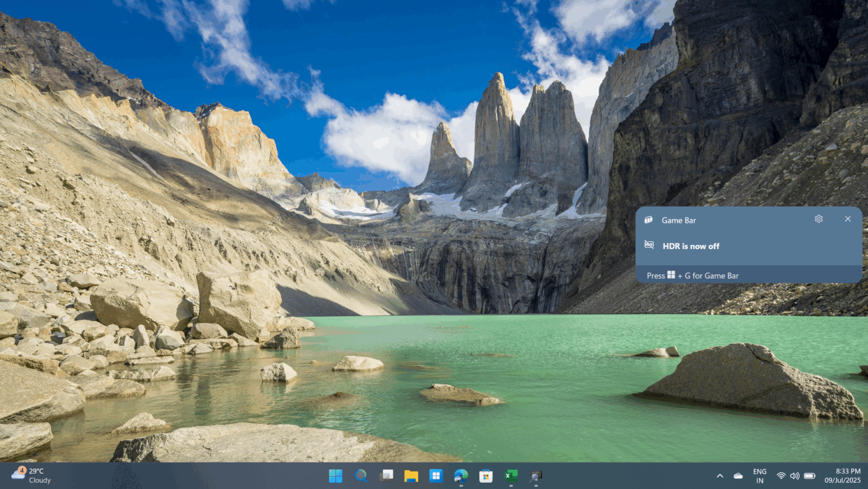Expand hidden system tray icons
The height and width of the screenshot is (489, 868).
point(720,476)
